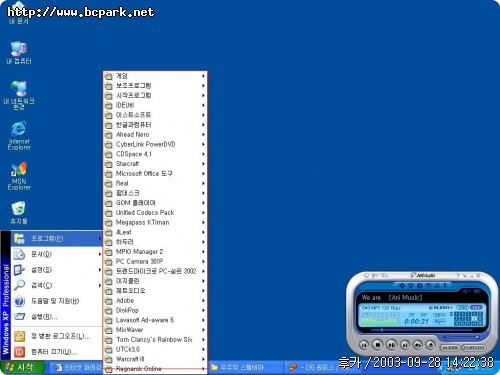Open the 하두리 program folder
500x375 pixels.
[155, 242]
